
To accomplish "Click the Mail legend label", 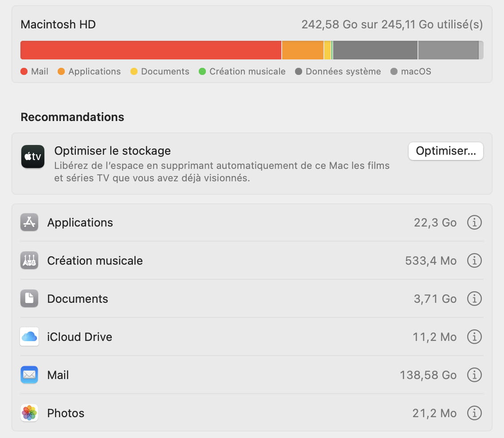I will click(x=39, y=71).
